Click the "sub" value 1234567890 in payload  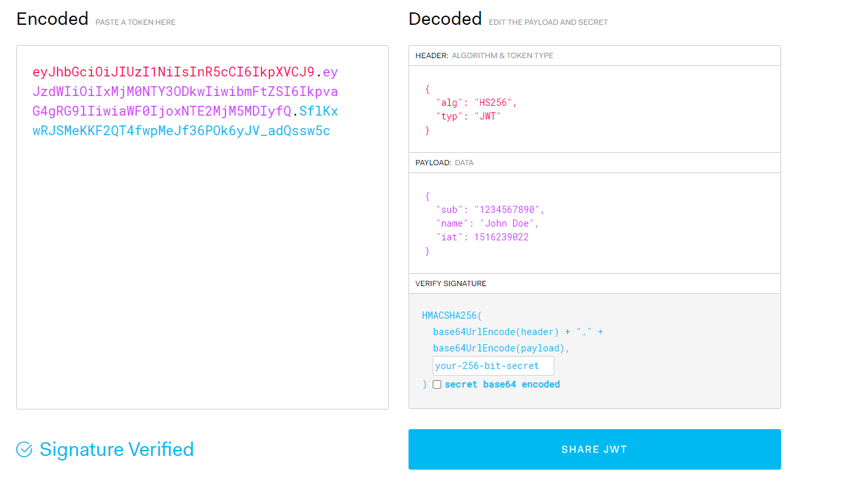509,210
